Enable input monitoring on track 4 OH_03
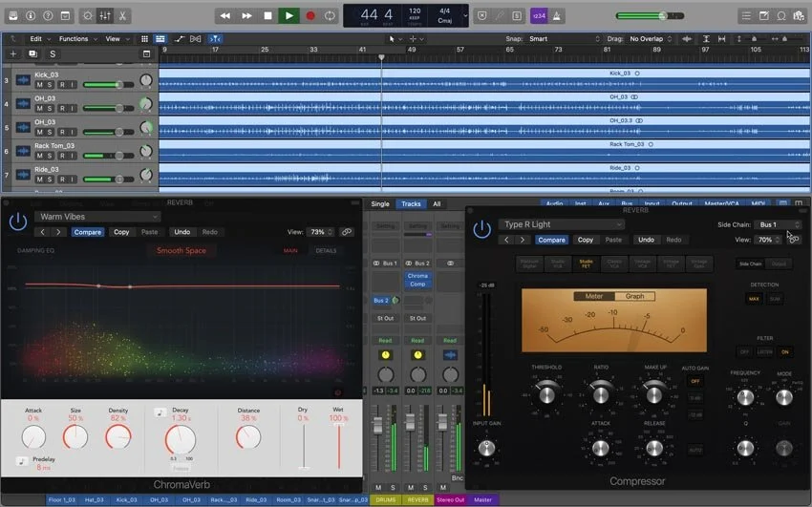 [73, 108]
